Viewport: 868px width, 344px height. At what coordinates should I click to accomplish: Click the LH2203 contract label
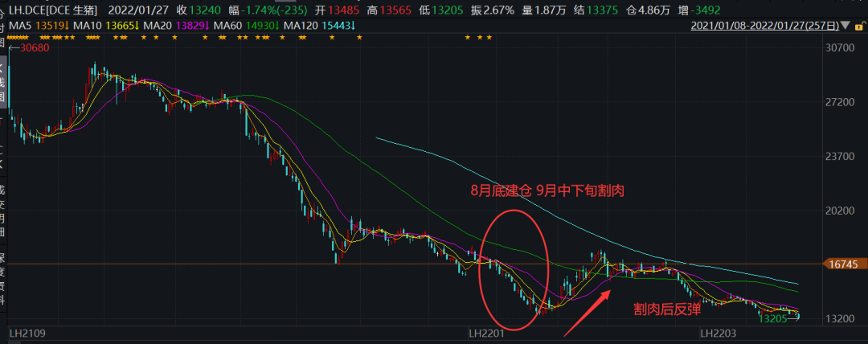pos(718,334)
